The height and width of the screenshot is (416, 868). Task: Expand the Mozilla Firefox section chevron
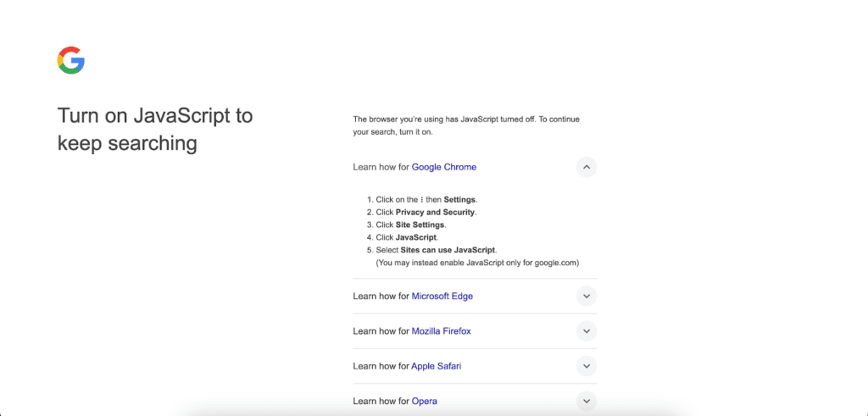click(x=587, y=331)
